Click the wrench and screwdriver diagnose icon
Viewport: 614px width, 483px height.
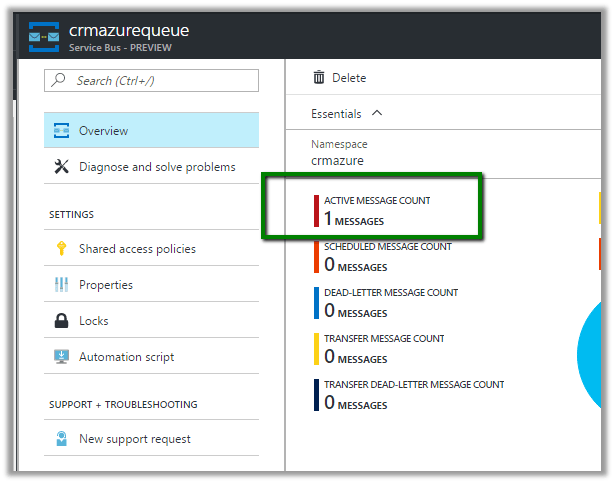coord(61,166)
